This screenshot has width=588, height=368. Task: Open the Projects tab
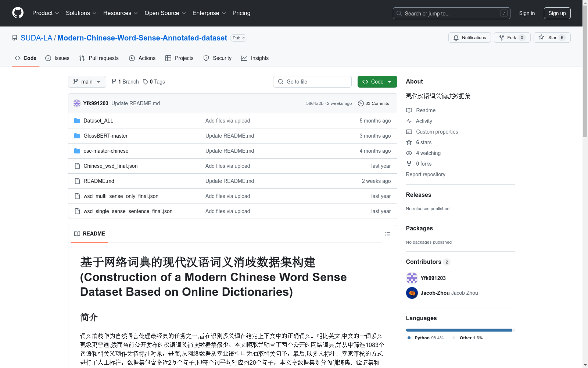179,58
